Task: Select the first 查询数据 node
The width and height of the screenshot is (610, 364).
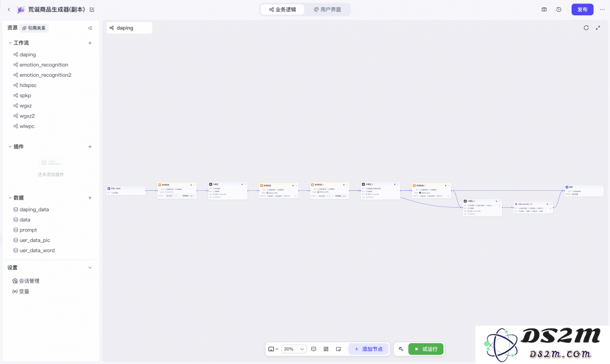Action: pos(177,191)
